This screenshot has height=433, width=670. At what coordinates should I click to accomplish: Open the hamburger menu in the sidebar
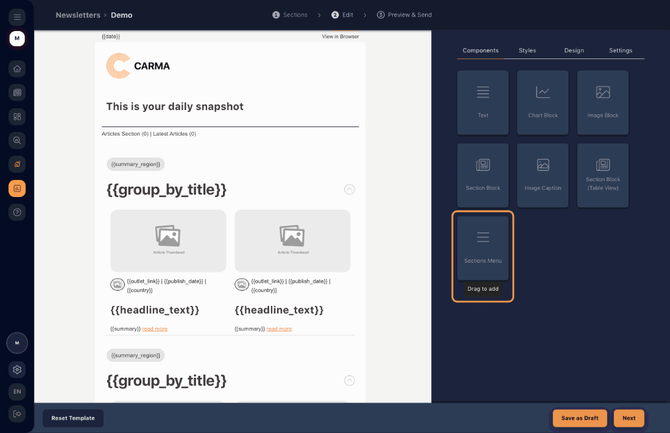17,17
